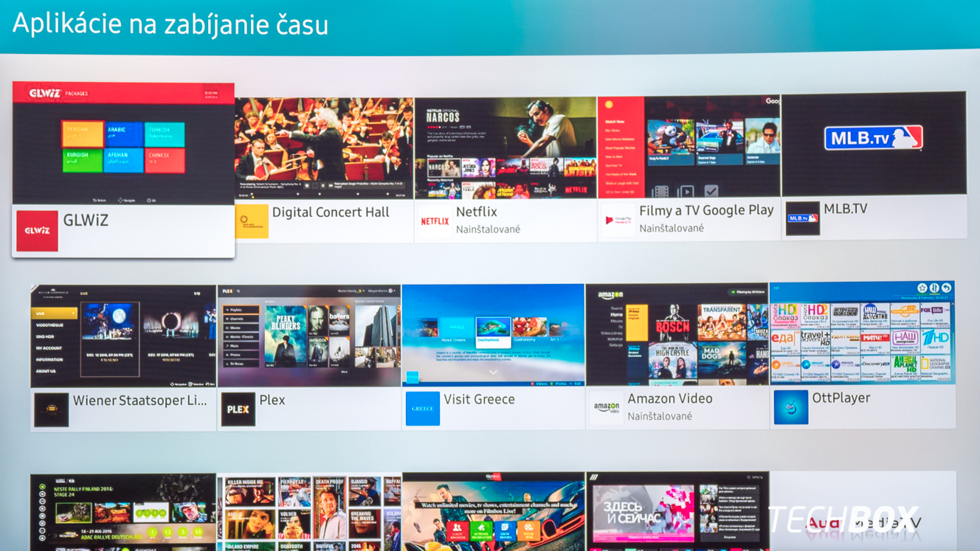
Task: Click Nainštalované under Netflix
Action: coord(488,229)
